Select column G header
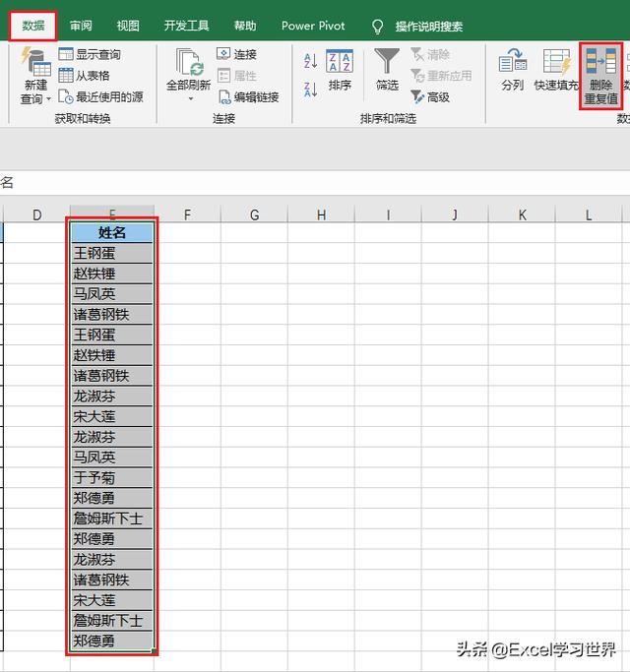The image size is (630, 672). point(254,214)
